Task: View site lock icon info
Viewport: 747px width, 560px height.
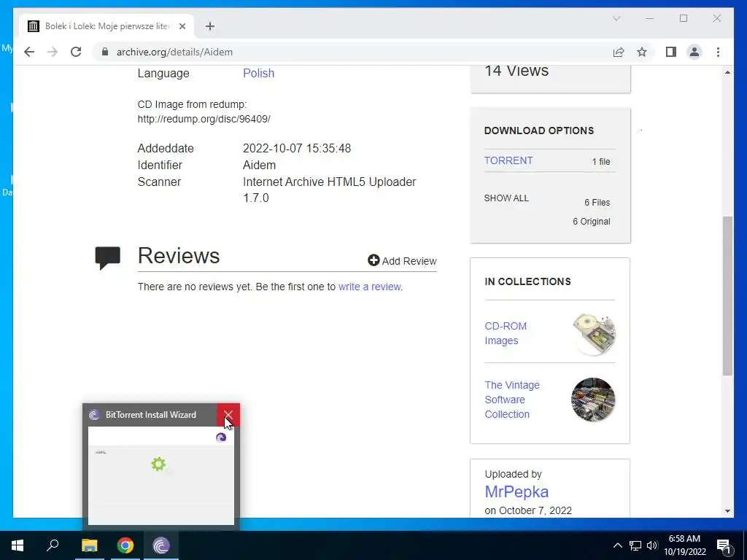Action: click(x=105, y=52)
